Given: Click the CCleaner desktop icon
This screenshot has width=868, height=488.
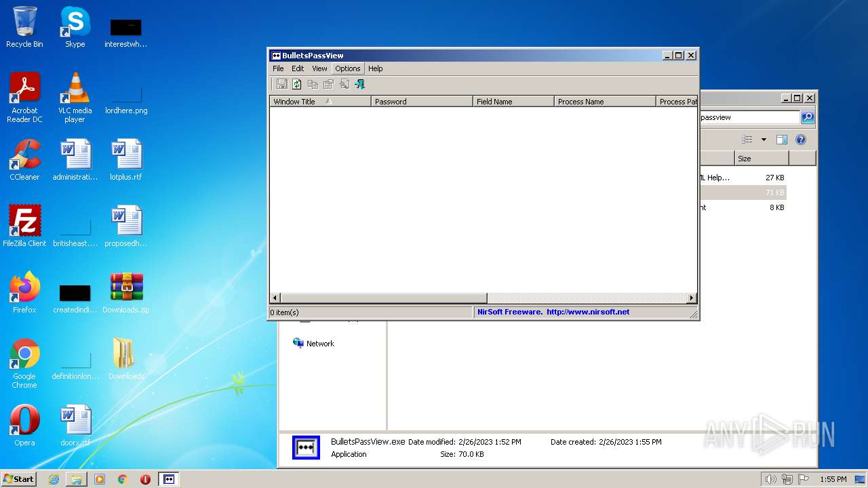Looking at the screenshot, I should pyautogui.click(x=24, y=160).
